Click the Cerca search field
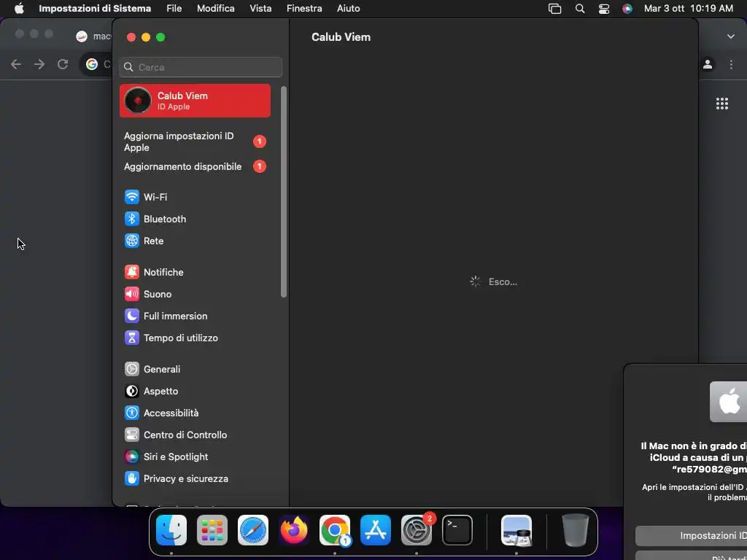The height and width of the screenshot is (560, 747). pyautogui.click(x=201, y=67)
